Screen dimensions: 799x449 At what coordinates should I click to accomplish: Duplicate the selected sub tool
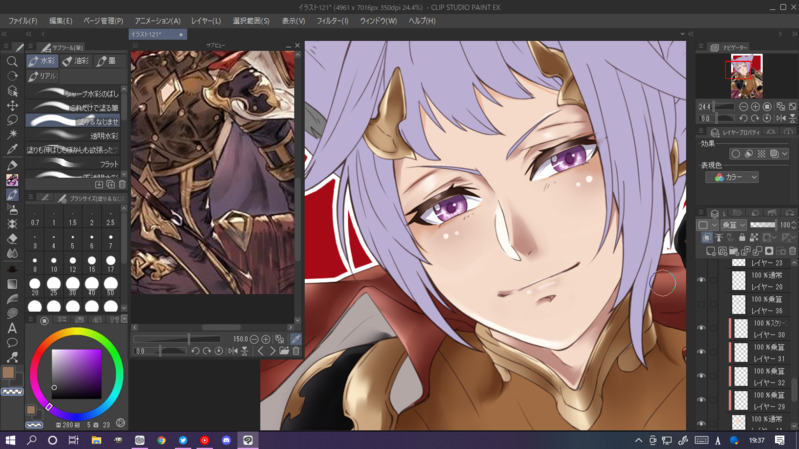[111, 184]
